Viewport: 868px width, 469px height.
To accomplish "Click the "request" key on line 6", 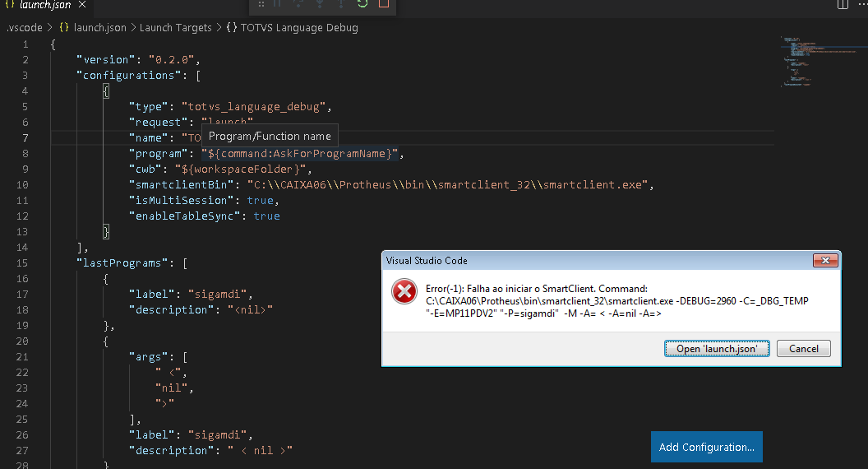I will pos(158,122).
